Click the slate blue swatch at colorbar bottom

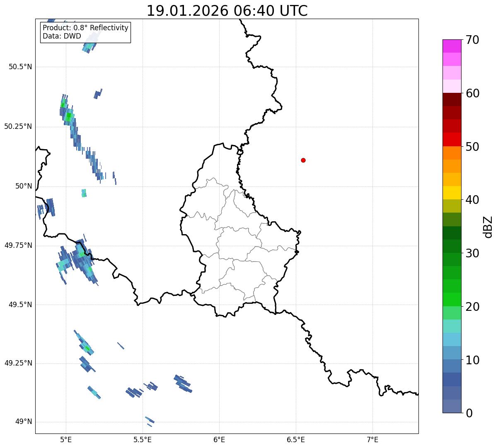pos(452,406)
